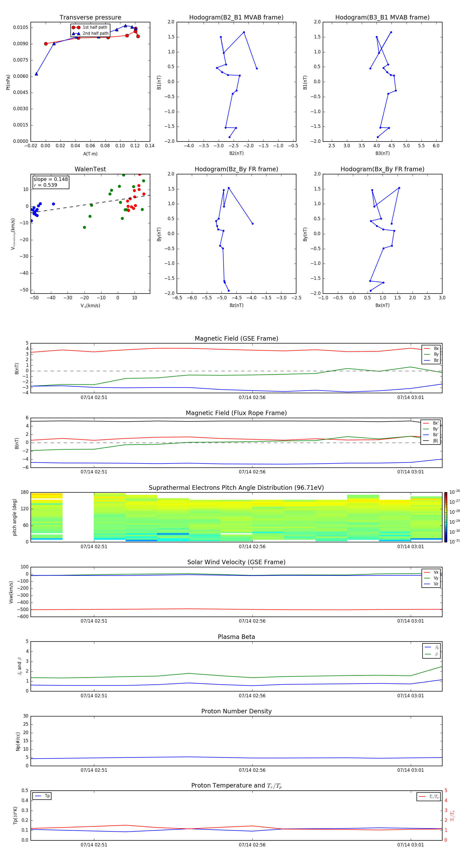
Task: Click the 'A(T·m)' x-axis label
Action: (90, 154)
